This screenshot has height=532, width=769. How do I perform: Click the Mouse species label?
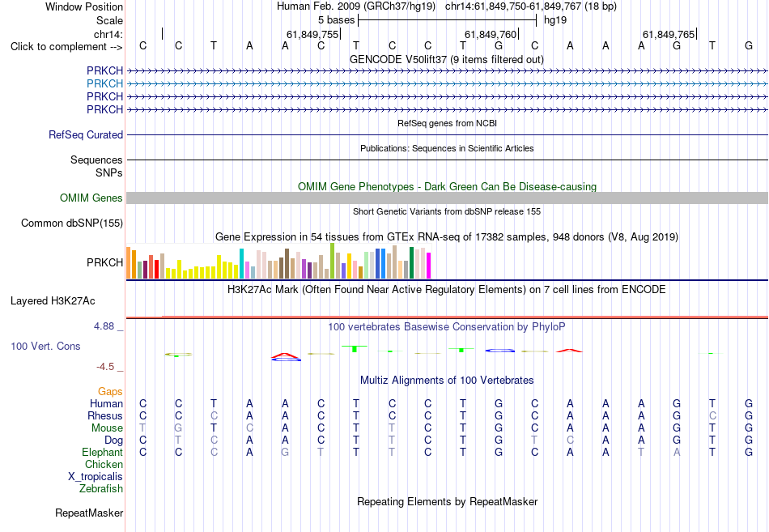point(107,428)
